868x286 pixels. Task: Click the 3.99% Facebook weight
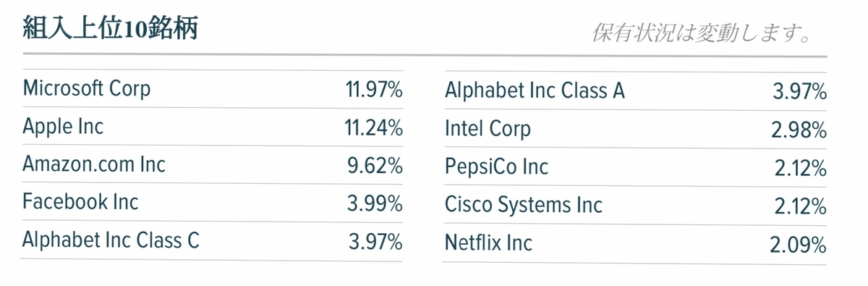point(375,203)
